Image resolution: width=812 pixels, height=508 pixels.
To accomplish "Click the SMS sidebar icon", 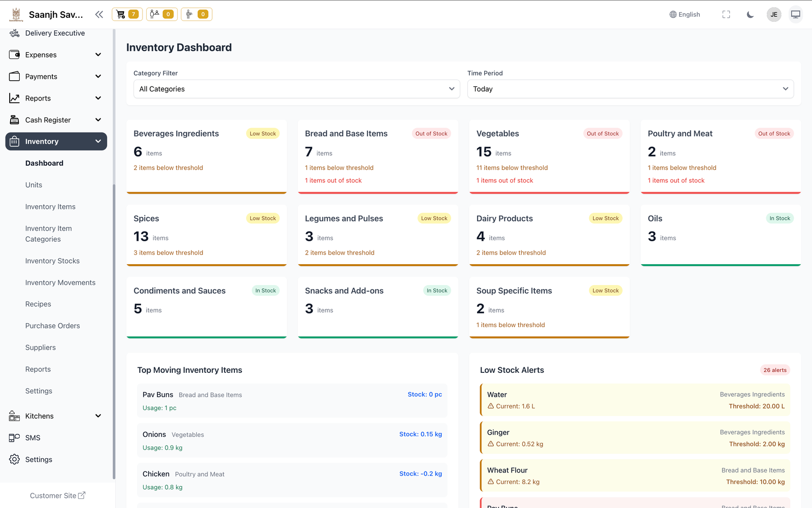I will coord(14,437).
